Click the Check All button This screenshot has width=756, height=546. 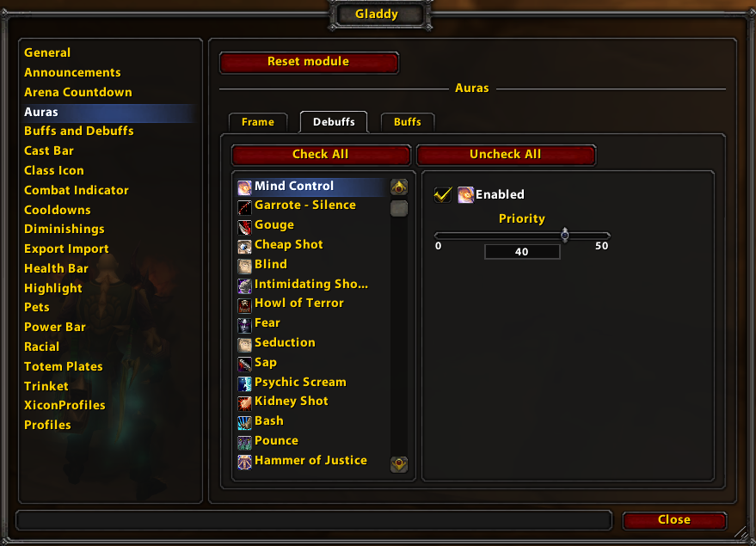tap(321, 155)
